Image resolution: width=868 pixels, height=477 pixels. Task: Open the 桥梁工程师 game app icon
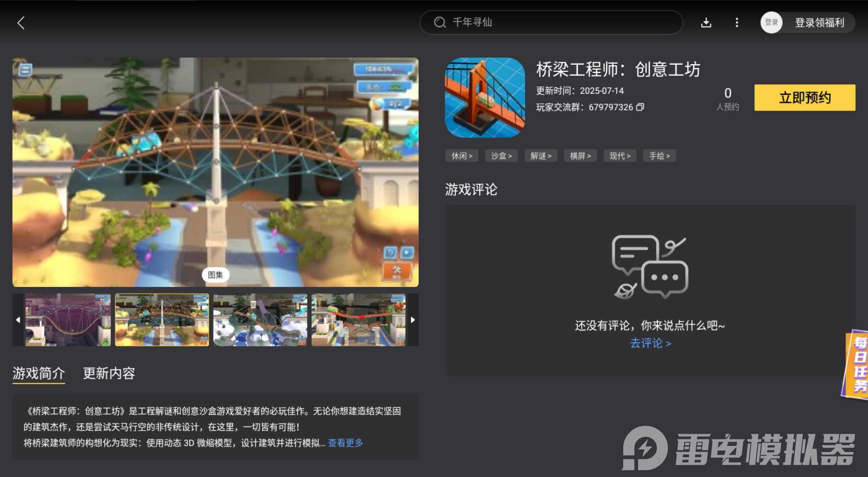[x=485, y=97]
